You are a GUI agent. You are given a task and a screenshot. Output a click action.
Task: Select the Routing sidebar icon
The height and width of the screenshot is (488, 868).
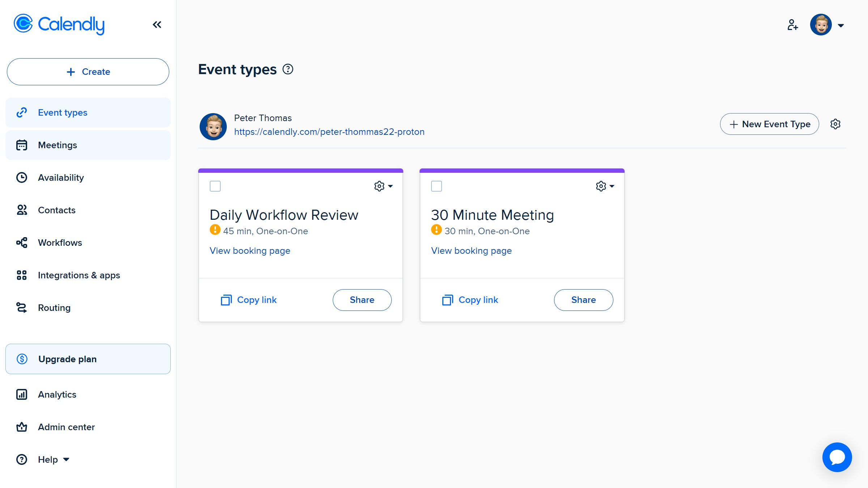[22, 308]
